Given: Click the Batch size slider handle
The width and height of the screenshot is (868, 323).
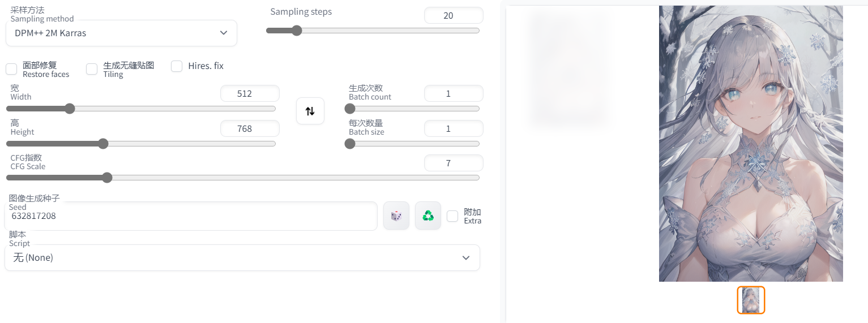Looking at the screenshot, I should (x=350, y=144).
